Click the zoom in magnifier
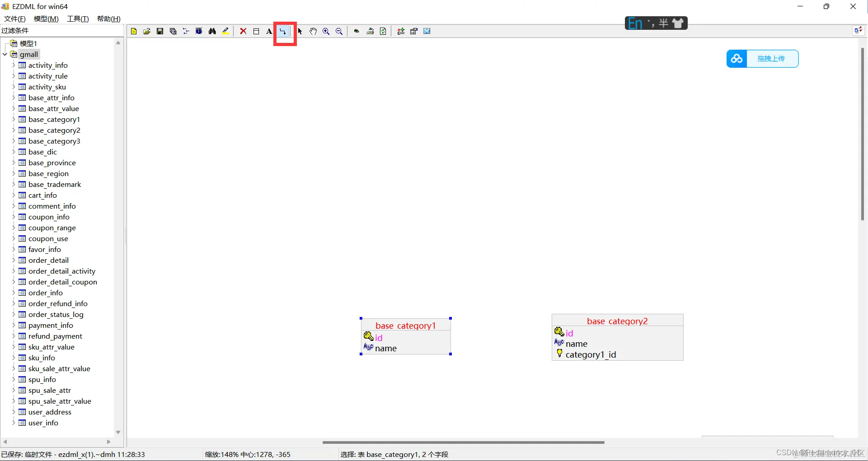 [326, 31]
